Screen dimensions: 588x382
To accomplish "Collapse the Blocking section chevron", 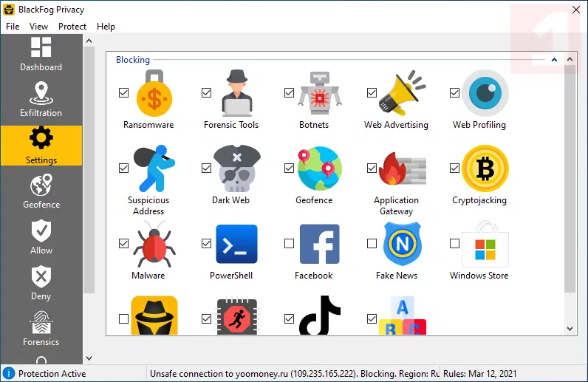I will point(554,60).
